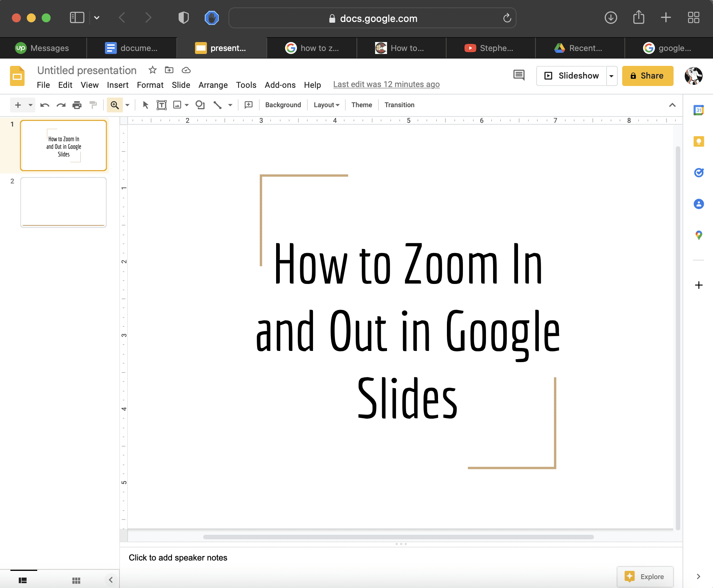Collapse the toolbar with the chevron
The height and width of the screenshot is (588, 713).
point(672,105)
